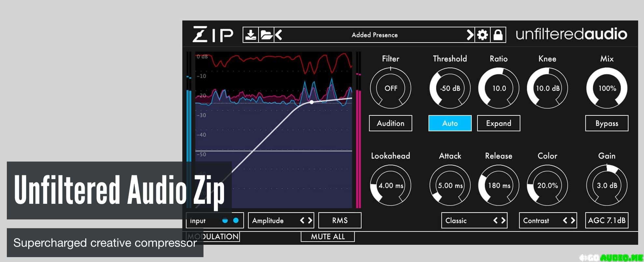The image size is (644, 262).
Task: Toggle the padlock lock icon
Action: (498, 35)
